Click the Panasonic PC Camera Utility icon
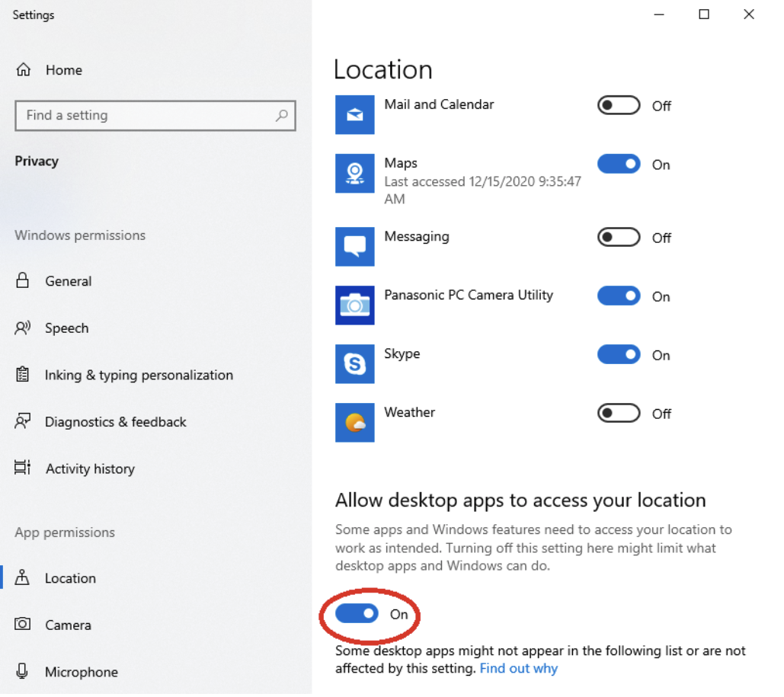 (354, 305)
